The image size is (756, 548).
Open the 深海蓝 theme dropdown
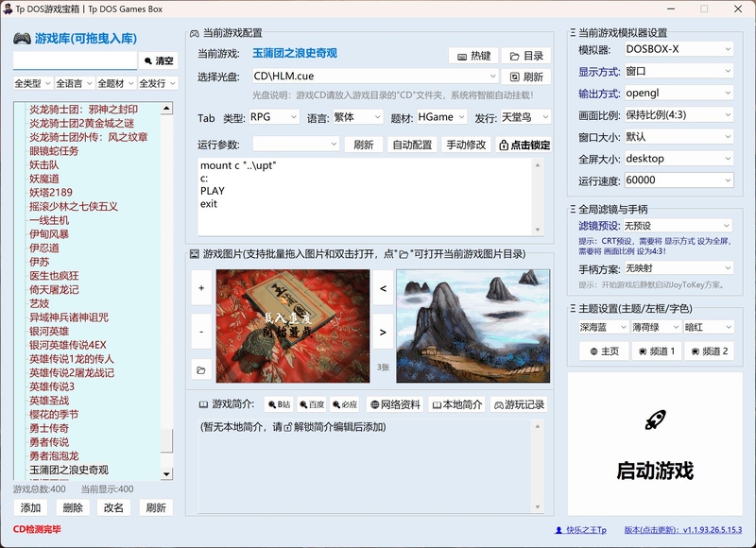pos(604,327)
